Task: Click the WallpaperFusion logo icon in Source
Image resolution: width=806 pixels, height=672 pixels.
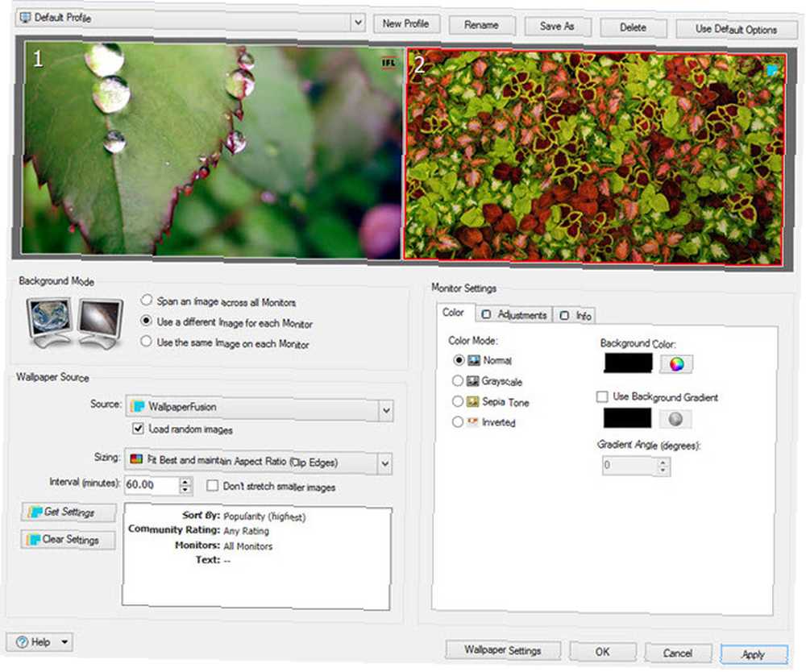Action: 138,406
